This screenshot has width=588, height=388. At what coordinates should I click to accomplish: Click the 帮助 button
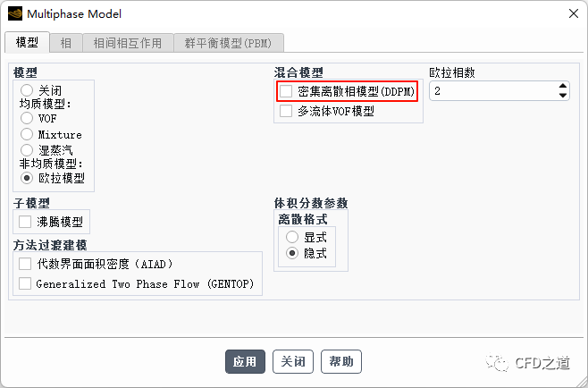tap(341, 361)
